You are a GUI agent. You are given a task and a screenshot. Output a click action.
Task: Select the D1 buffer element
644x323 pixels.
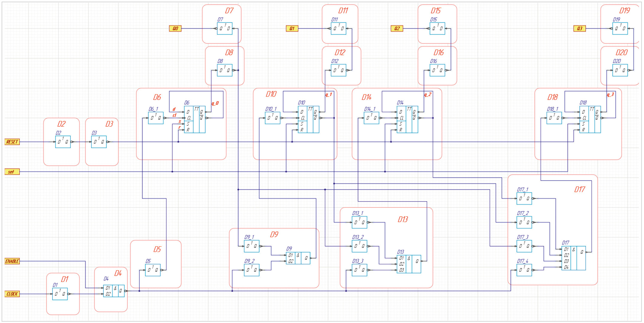(x=60, y=294)
